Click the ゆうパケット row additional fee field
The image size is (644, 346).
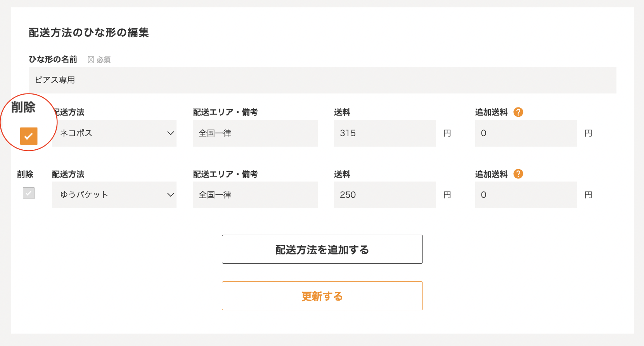(x=526, y=195)
